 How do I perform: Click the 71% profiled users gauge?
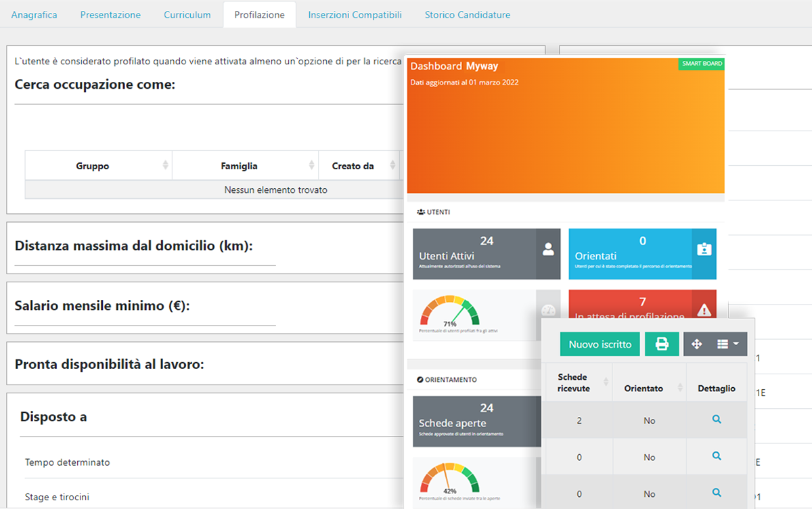[x=449, y=313]
